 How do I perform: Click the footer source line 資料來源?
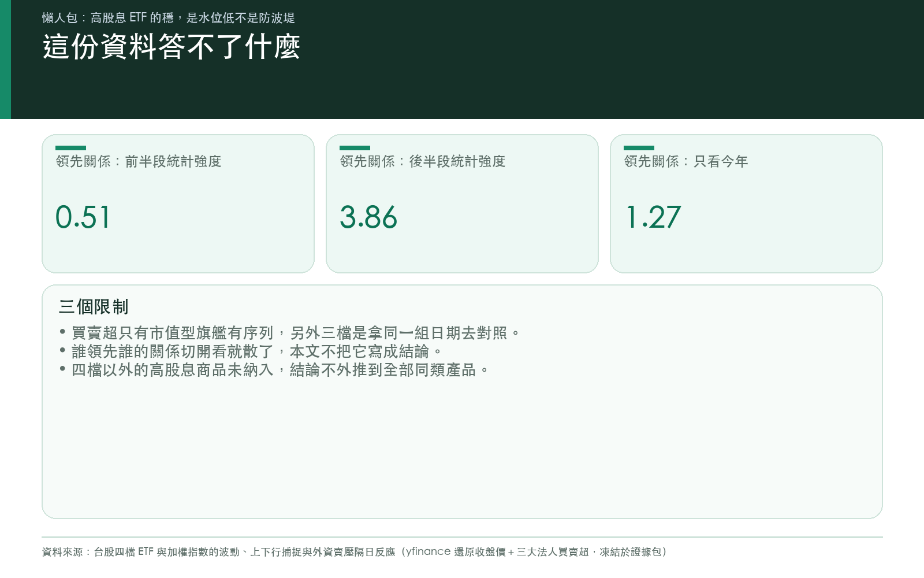pyautogui.click(x=355, y=552)
